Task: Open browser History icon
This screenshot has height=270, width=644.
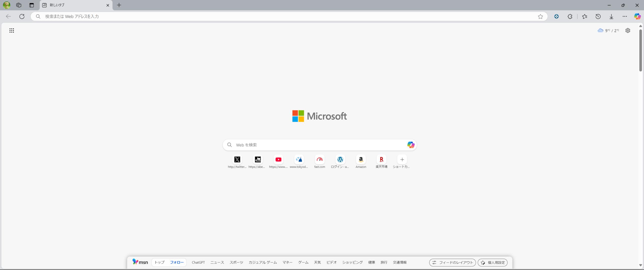Action: point(598,16)
